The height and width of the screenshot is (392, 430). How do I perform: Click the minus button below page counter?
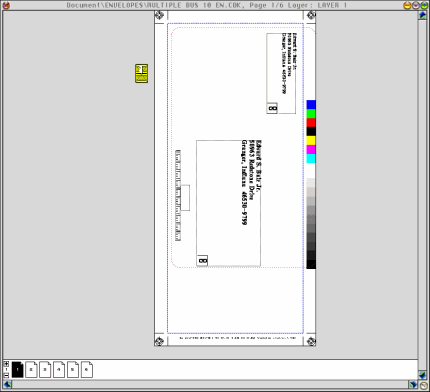pyautogui.click(x=6, y=375)
